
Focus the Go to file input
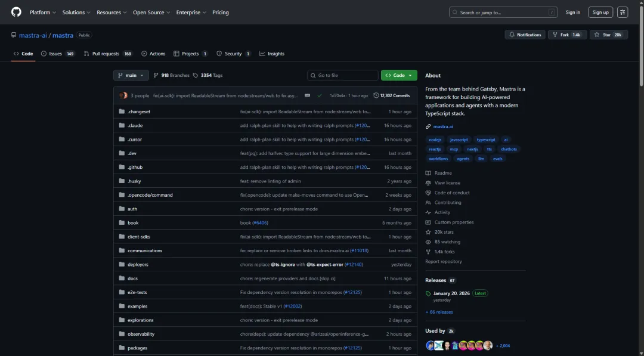pos(342,75)
